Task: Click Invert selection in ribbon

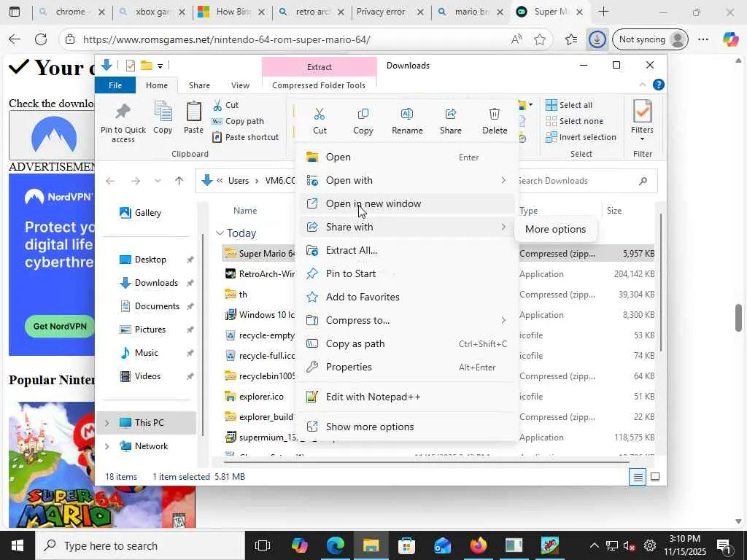Action: coord(581,138)
